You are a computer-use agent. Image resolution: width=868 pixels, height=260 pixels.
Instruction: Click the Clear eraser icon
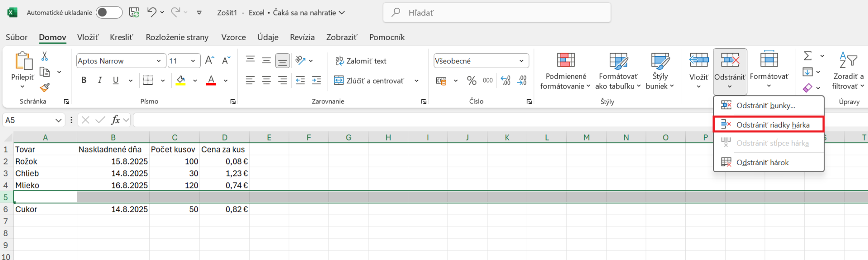point(808,88)
